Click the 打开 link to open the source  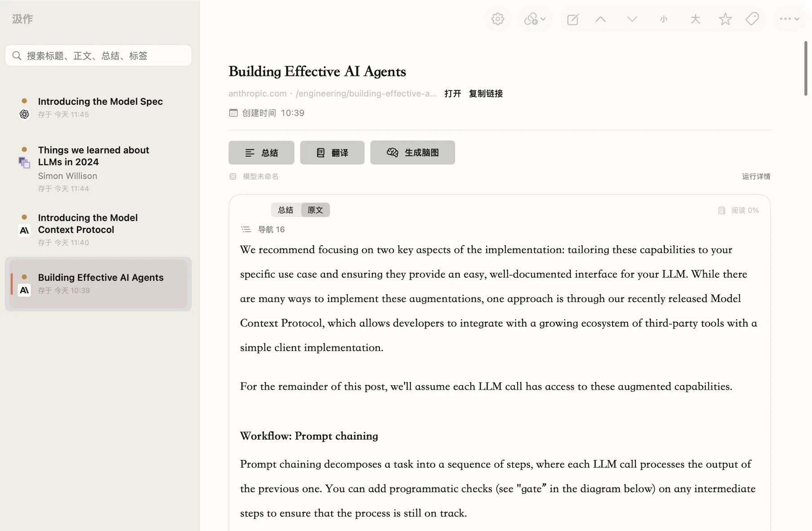point(452,94)
